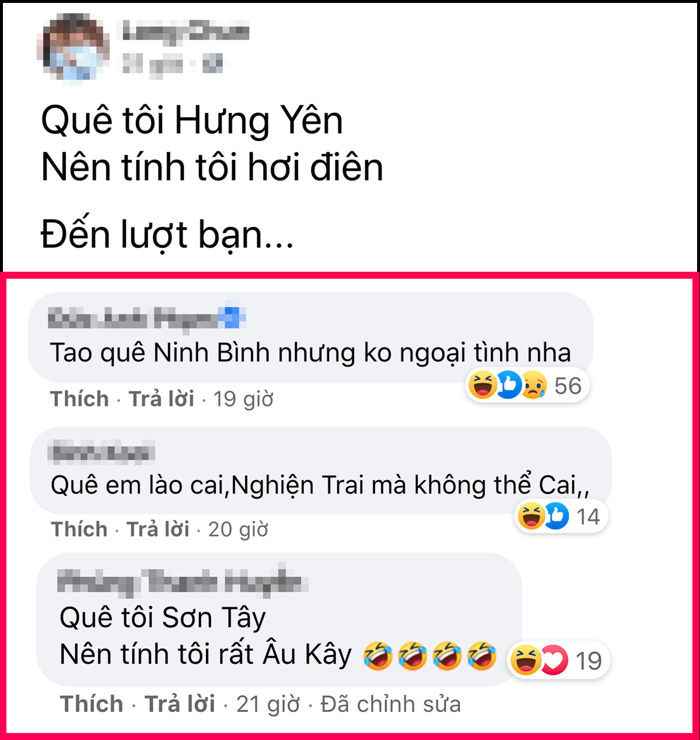Image resolution: width=700 pixels, height=740 pixels.
Task: Click the blue thumbs-up reaction with count 56
Action: coord(509,385)
